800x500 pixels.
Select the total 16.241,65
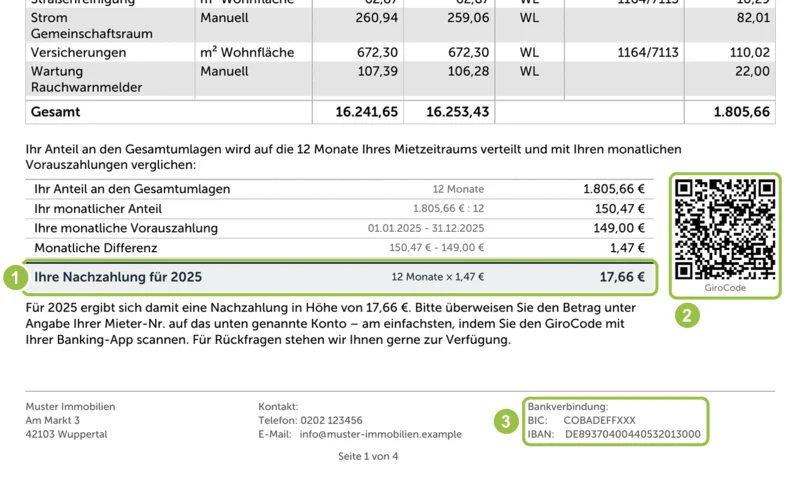point(366,112)
